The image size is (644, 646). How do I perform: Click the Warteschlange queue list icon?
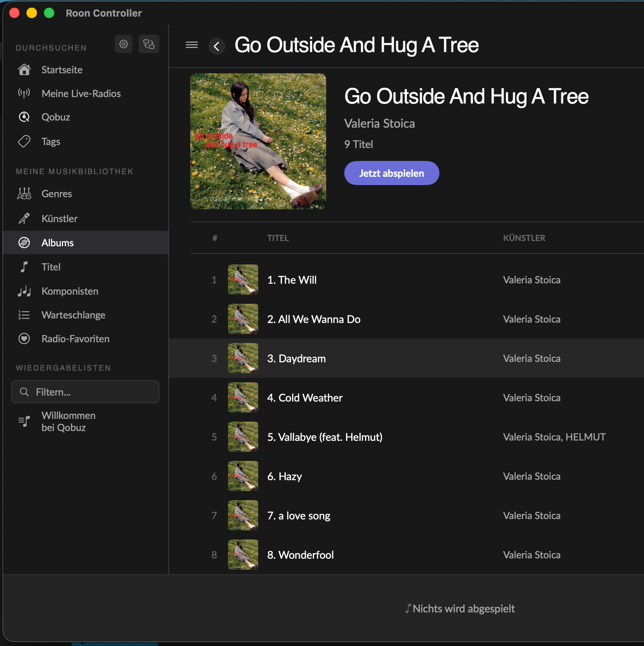pos(24,315)
